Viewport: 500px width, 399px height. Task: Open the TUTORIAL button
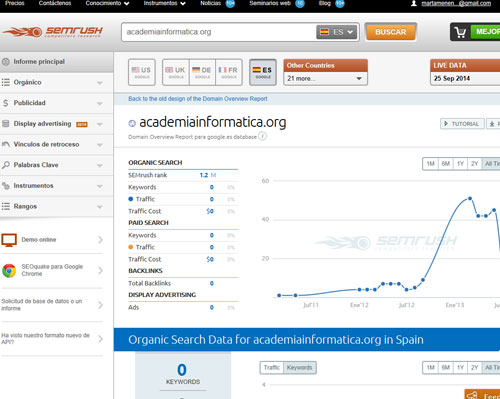coord(462,124)
